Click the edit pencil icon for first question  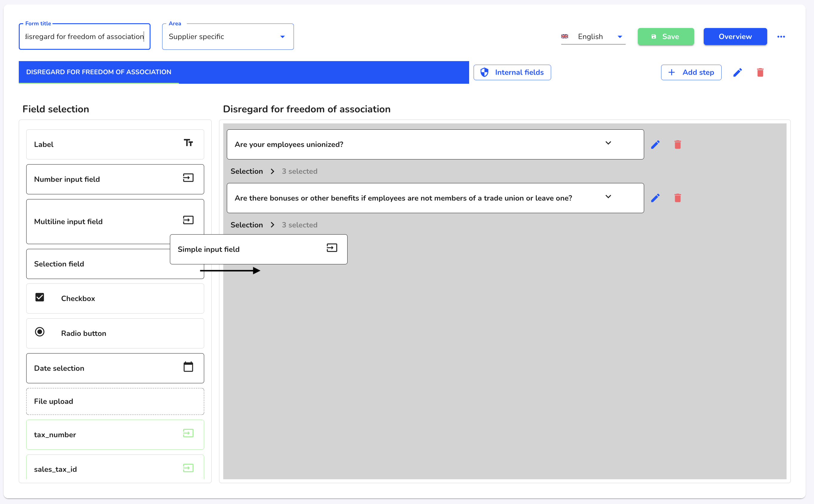pos(655,144)
